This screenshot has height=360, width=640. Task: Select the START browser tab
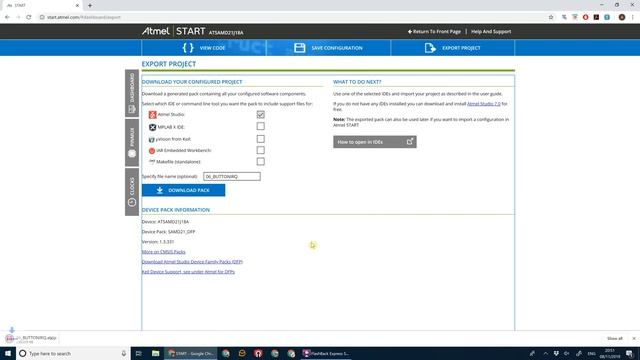click(42, 6)
